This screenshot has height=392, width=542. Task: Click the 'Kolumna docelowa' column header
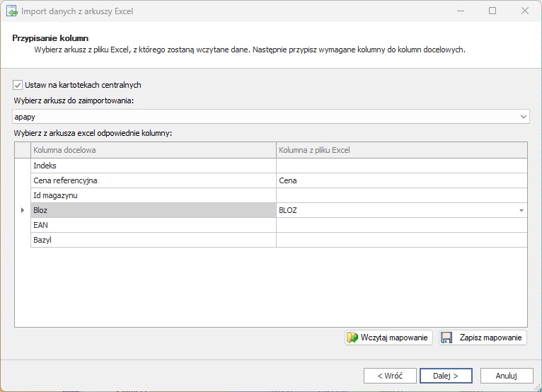[154, 150]
